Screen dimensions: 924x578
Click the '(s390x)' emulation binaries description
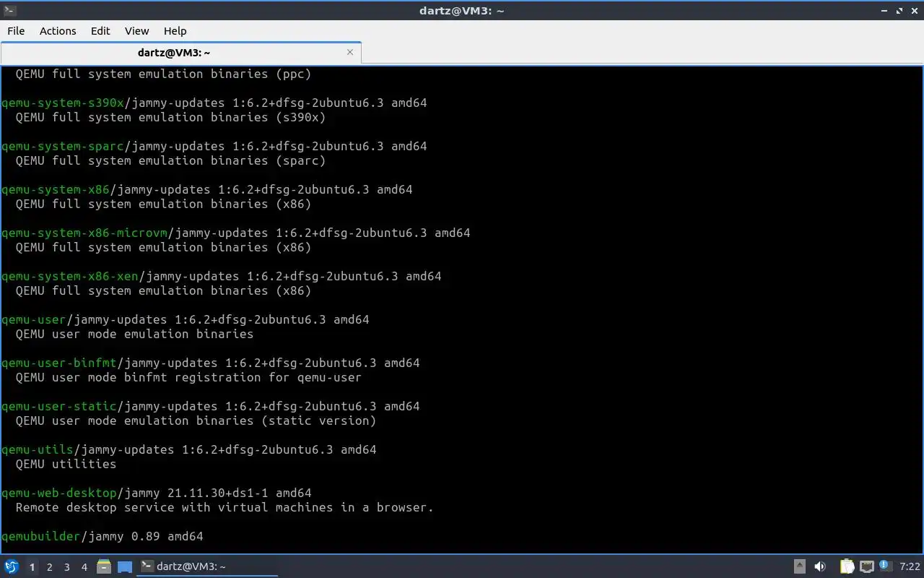(170, 117)
